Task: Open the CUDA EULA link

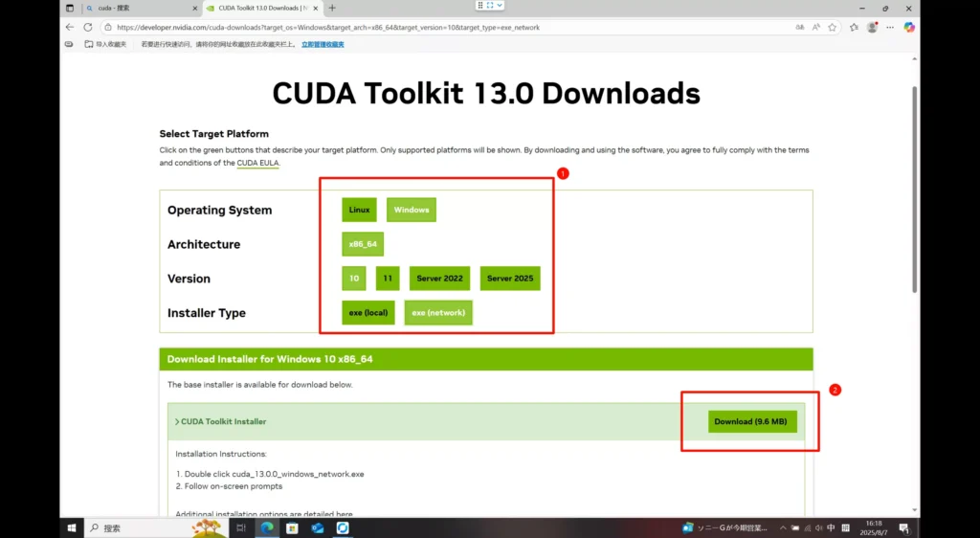Action: pyautogui.click(x=258, y=164)
